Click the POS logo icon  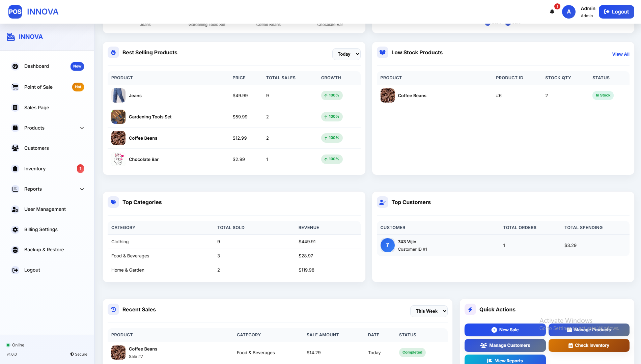(15, 12)
